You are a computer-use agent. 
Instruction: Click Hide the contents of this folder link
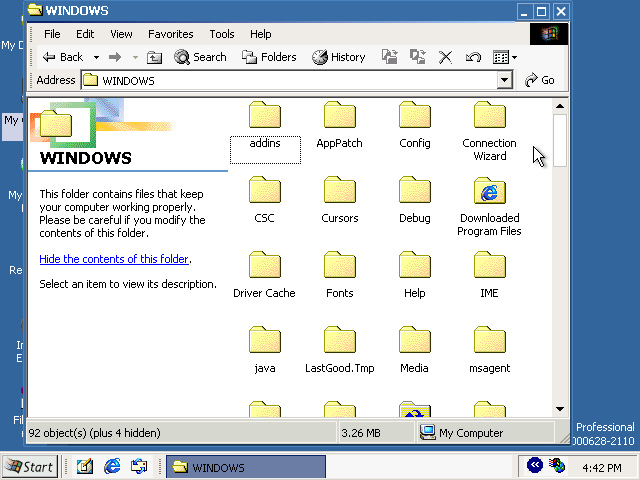(x=114, y=259)
